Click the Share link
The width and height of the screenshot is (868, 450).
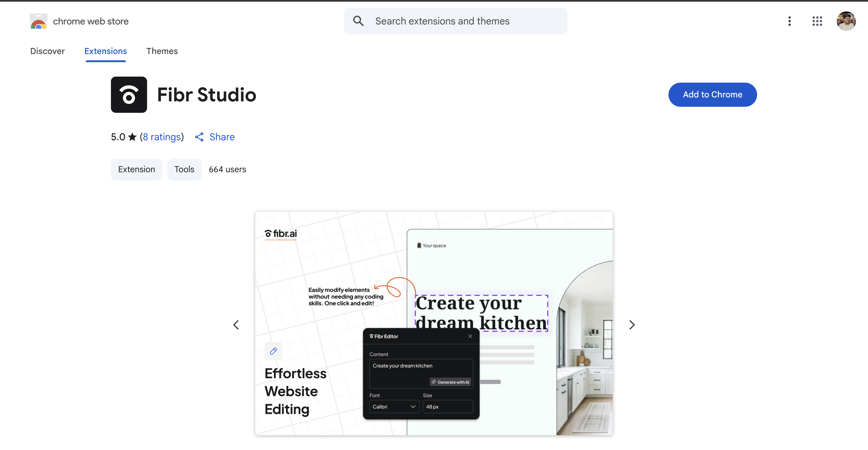(222, 137)
